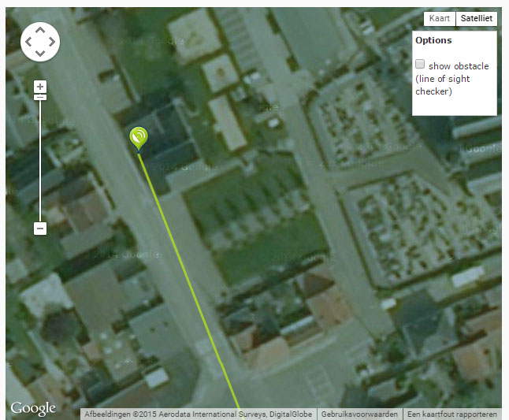The width and height of the screenshot is (509, 420).
Task: Zoom in with the plus button
Action: (40, 87)
